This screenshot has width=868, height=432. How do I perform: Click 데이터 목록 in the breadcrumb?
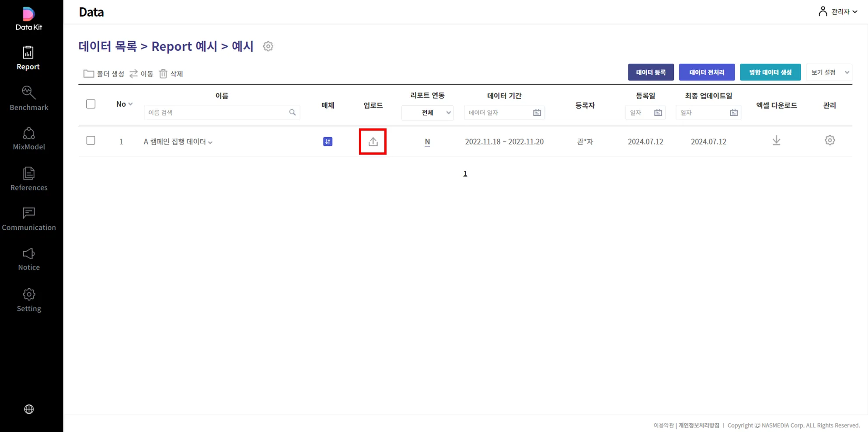point(108,46)
